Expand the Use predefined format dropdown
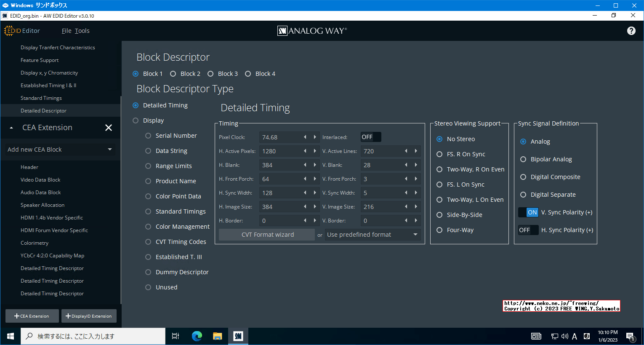Image resolution: width=644 pixels, height=345 pixels. coord(372,235)
